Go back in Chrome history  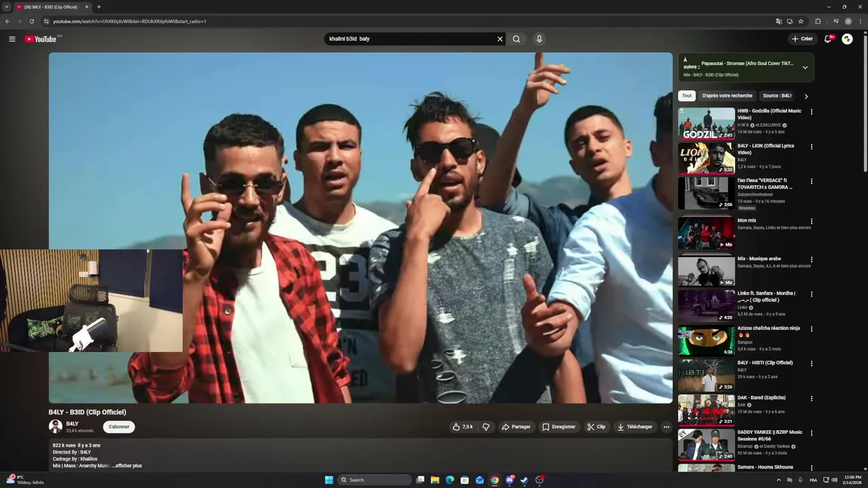coord(7,21)
